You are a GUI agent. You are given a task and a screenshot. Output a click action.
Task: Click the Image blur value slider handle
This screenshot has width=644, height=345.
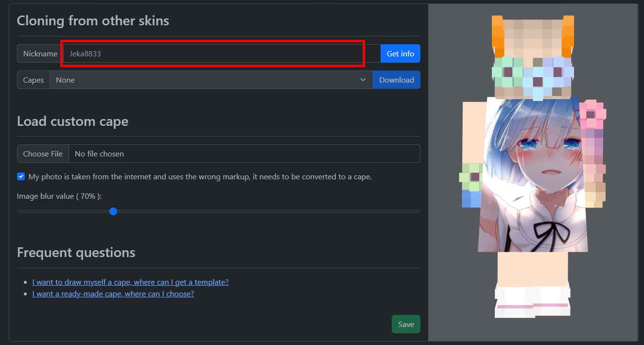point(113,211)
